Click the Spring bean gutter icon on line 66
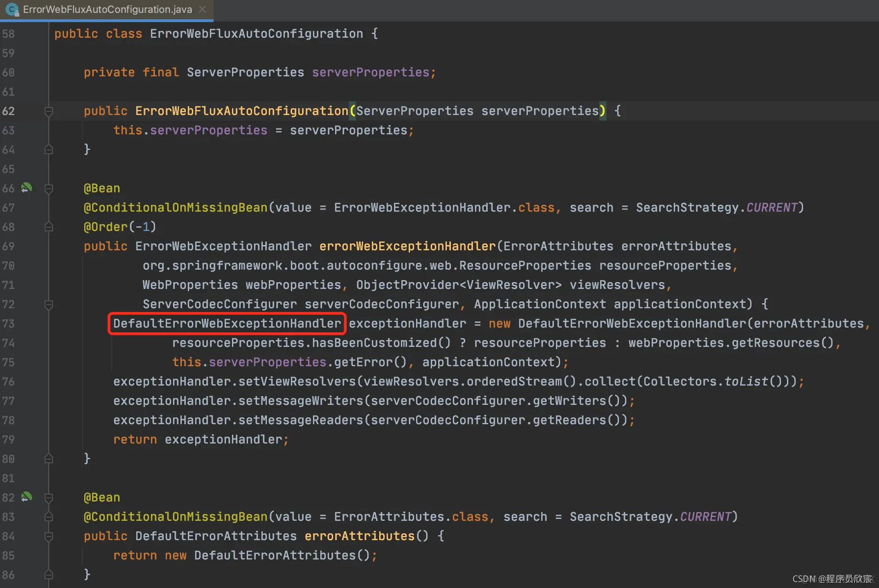The image size is (879, 588). (x=27, y=188)
